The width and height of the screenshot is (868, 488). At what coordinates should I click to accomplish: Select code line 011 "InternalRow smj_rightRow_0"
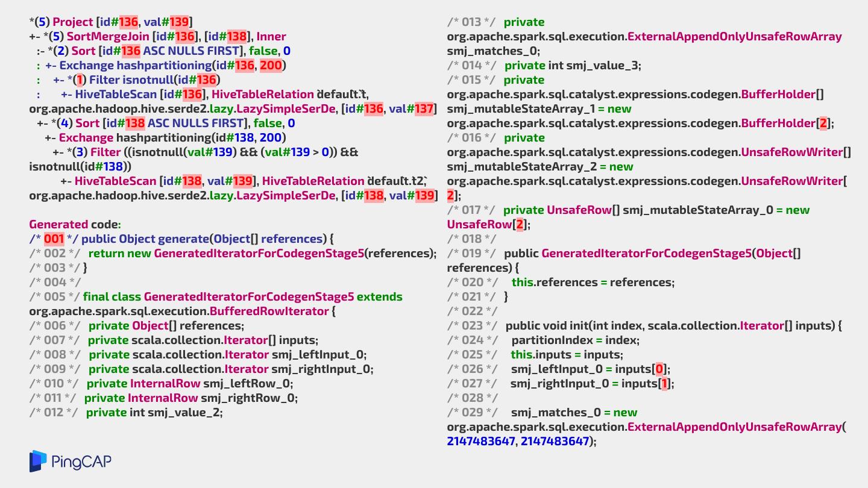163,398
